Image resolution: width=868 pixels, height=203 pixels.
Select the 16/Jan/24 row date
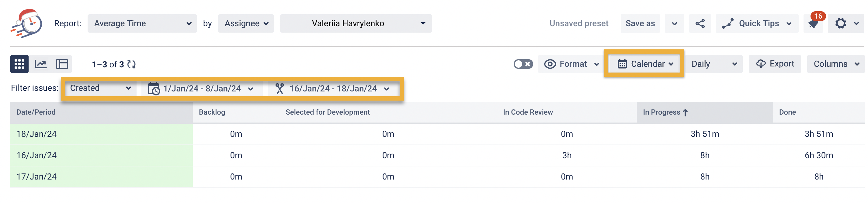click(x=36, y=155)
